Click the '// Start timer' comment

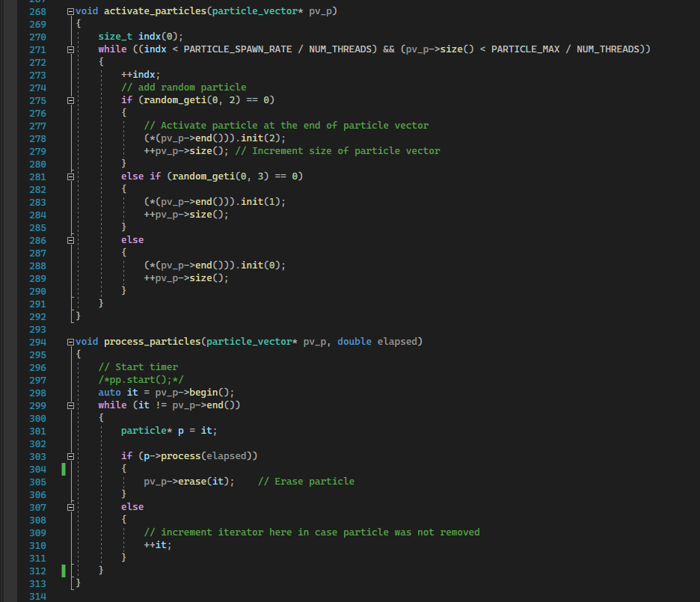tap(138, 367)
